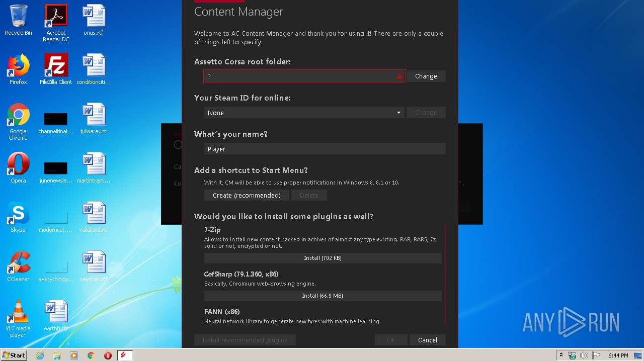This screenshot has height=362, width=644.
Task: Install the 7-Zip plugin (702 KB)
Action: [x=323, y=258]
